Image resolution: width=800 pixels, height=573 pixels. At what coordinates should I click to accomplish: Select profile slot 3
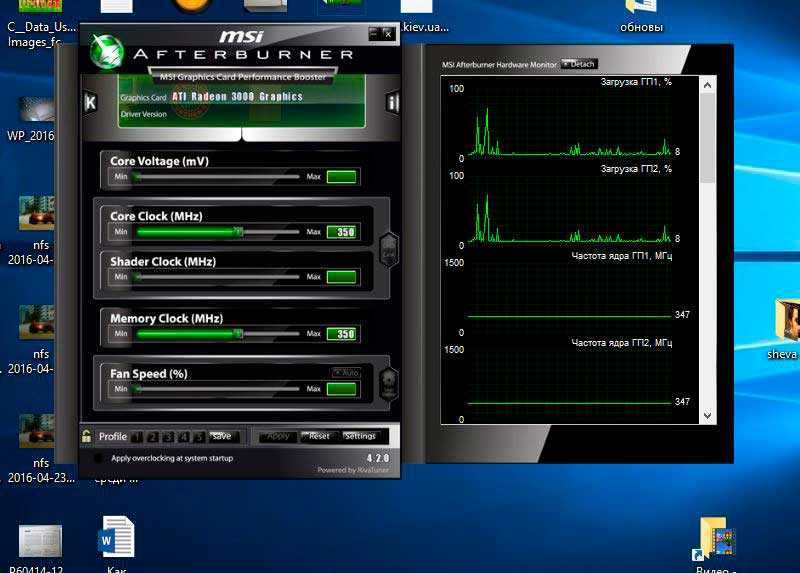tap(168, 437)
